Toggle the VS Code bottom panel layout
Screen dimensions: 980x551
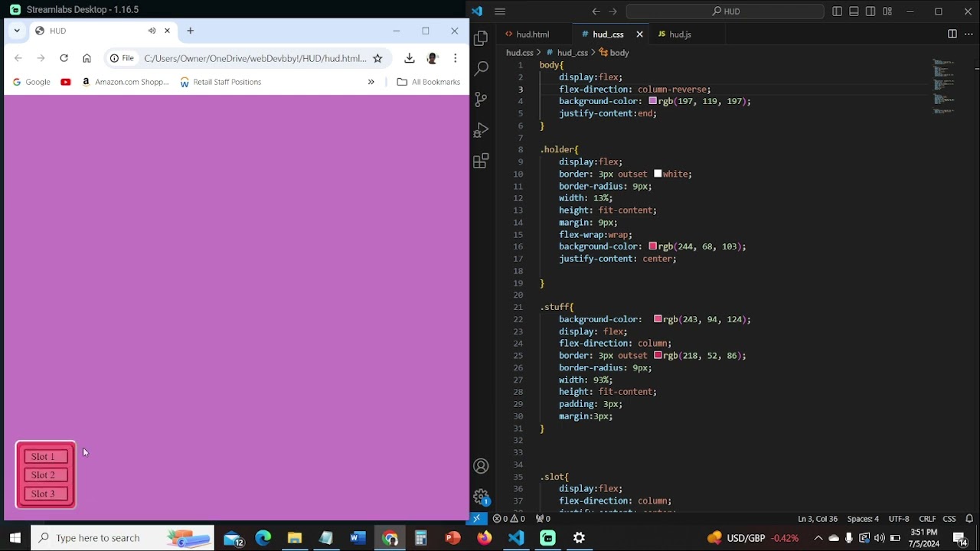[854, 11]
